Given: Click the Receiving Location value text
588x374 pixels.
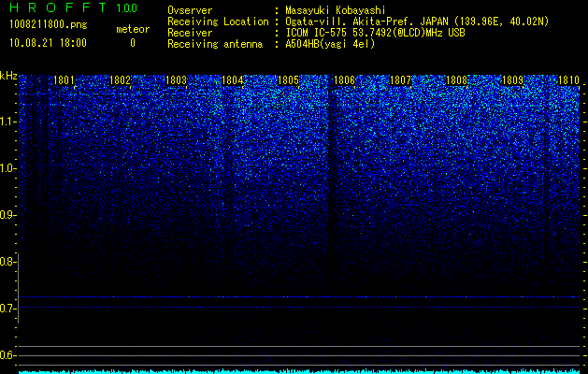Looking at the screenshot, I should [x=417, y=22].
